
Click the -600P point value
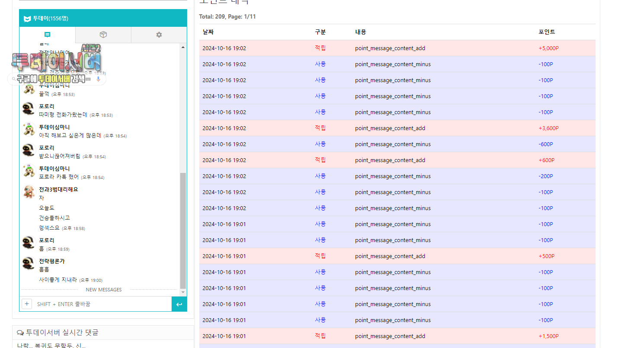point(546,144)
